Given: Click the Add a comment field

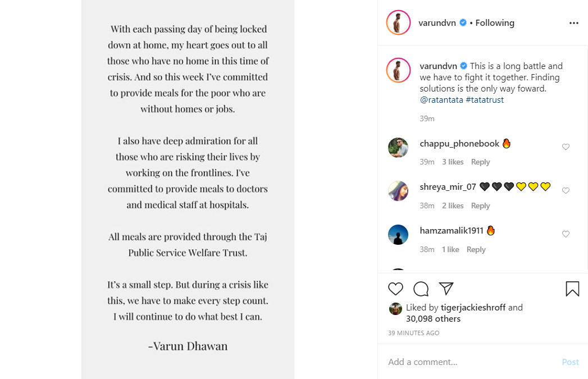Looking at the screenshot, I should (x=472, y=362).
